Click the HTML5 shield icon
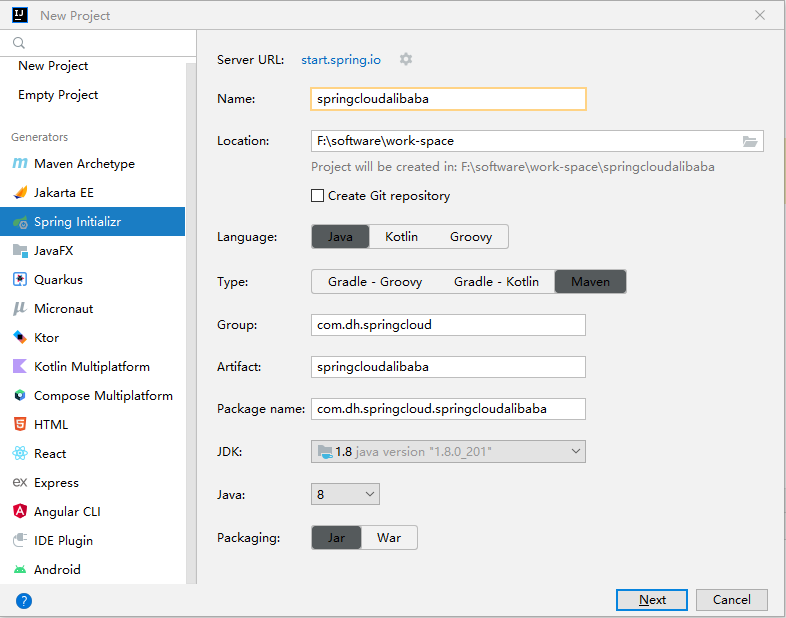 (20, 424)
